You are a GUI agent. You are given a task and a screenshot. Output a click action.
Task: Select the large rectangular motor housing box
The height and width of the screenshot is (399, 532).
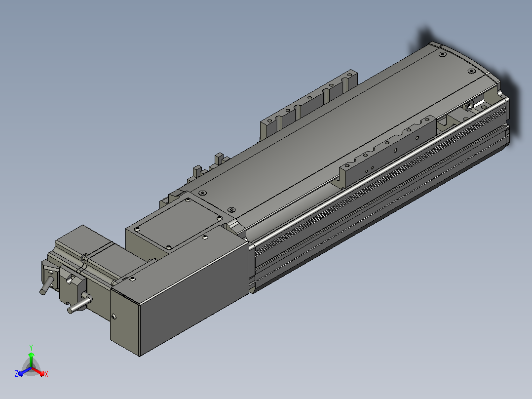(179, 291)
